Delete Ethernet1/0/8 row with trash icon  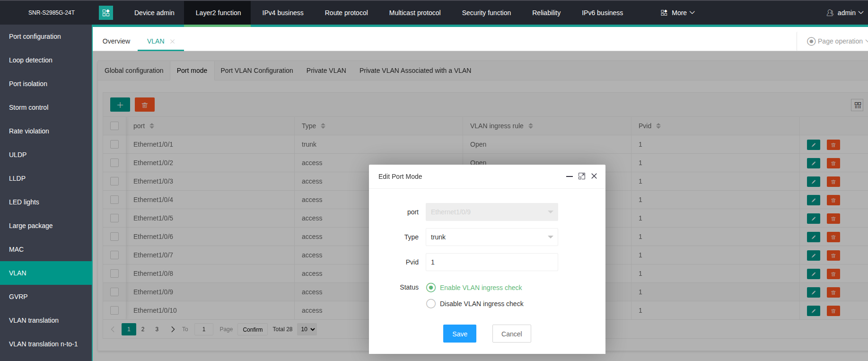[x=833, y=274]
